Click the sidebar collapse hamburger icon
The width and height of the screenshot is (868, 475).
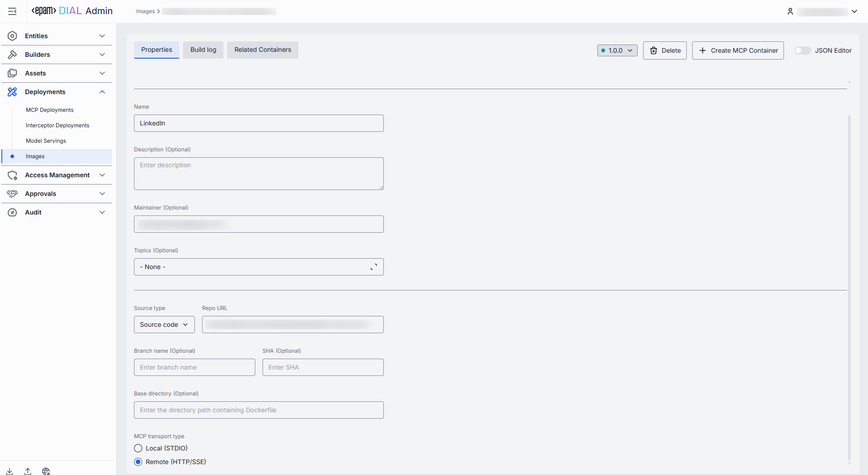(12, 11)
